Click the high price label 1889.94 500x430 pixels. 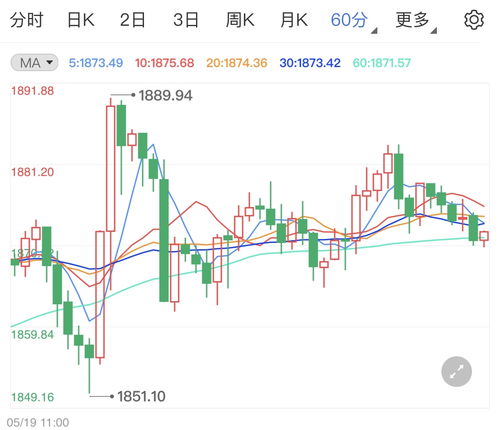[x=165, y=96]
